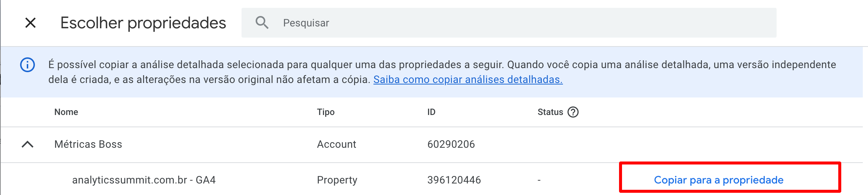This screenshot has height=195, width=868.
Task: Close the Escolher propriedades dialog
Action: click(30, 23)
